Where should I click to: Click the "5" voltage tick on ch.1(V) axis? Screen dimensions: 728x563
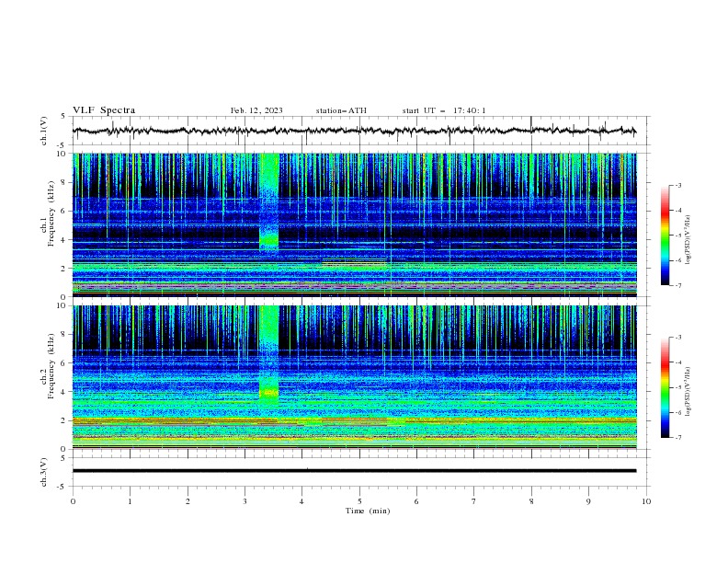tap(63, 117)
